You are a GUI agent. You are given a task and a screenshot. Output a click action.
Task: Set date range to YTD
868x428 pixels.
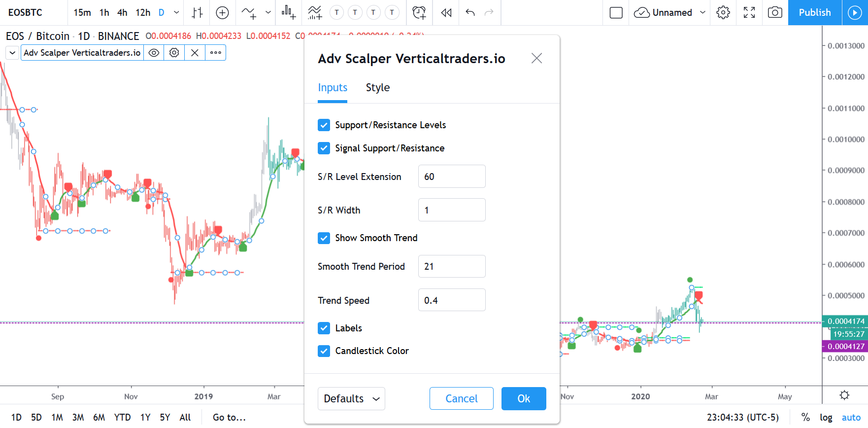click(x=122, y=417)
